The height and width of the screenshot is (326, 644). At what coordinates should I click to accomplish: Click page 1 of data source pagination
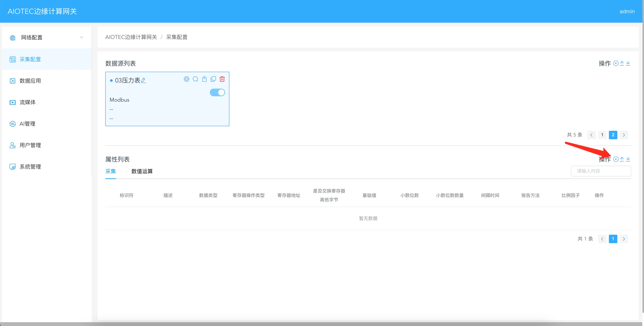pyautogui.click(x=602, y=135)
